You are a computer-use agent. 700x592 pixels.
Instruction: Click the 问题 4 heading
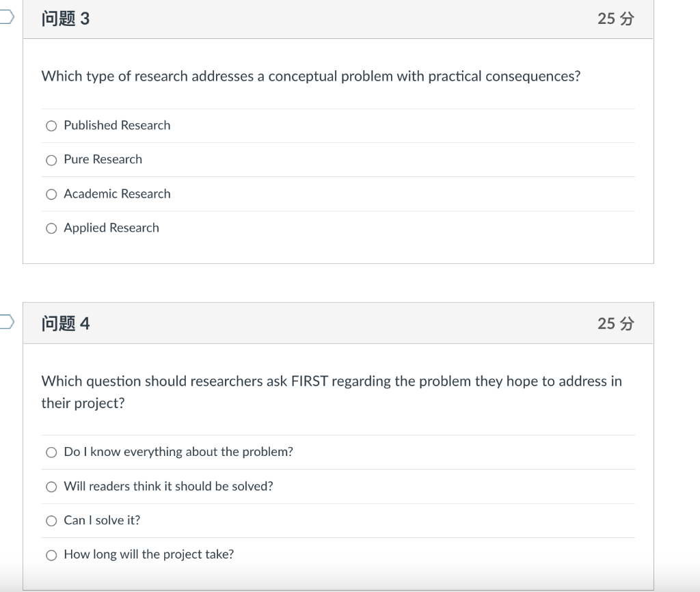(x=66, y=323)
